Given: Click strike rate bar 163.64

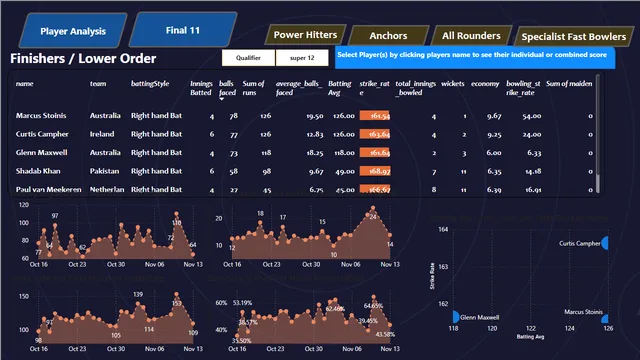Looking at the screenshot, I should pyautogui.click(x=375, y=134).
